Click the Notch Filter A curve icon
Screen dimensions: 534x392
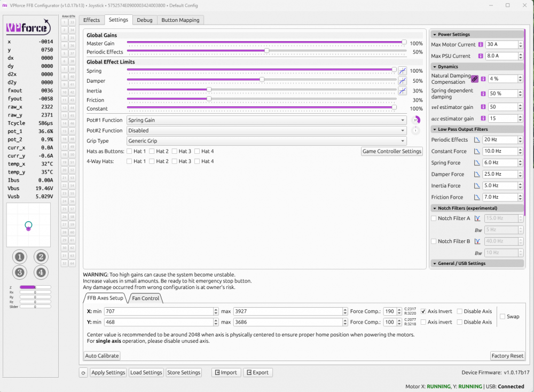(x=477, y=218)
